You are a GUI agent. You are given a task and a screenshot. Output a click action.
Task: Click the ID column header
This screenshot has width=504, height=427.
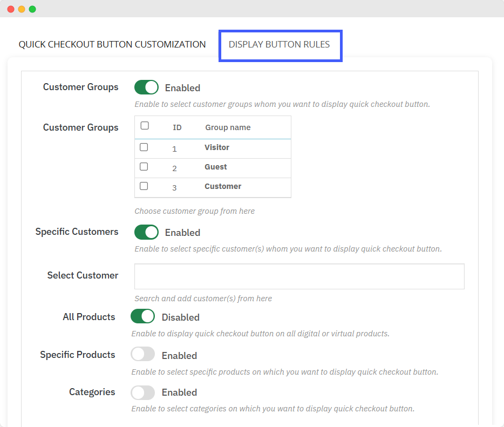pos(177,128)
